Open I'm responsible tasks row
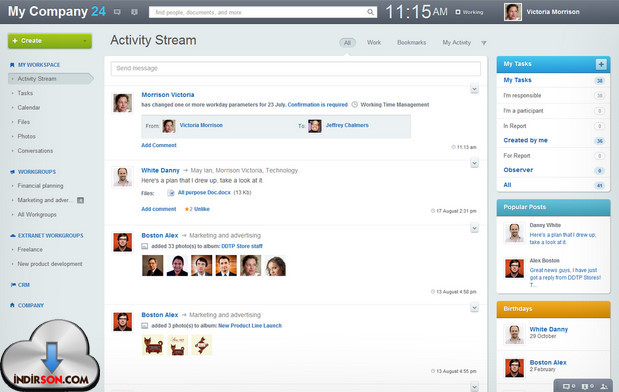The width and height of the screenshot is (619, 392). click(553, 96)
